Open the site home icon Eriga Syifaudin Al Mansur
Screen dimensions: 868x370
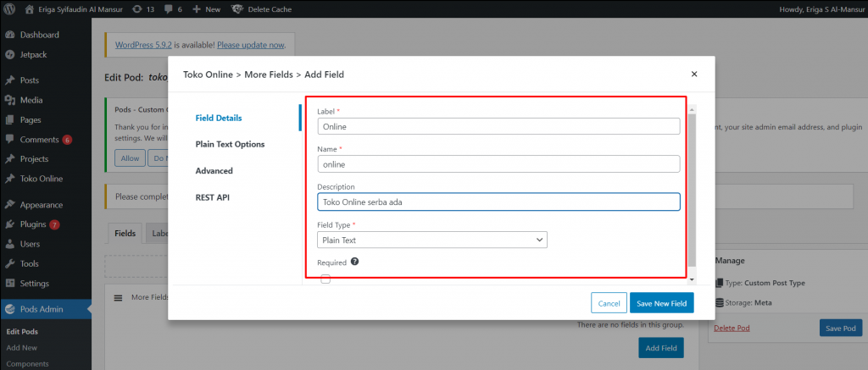click(73, 8)
